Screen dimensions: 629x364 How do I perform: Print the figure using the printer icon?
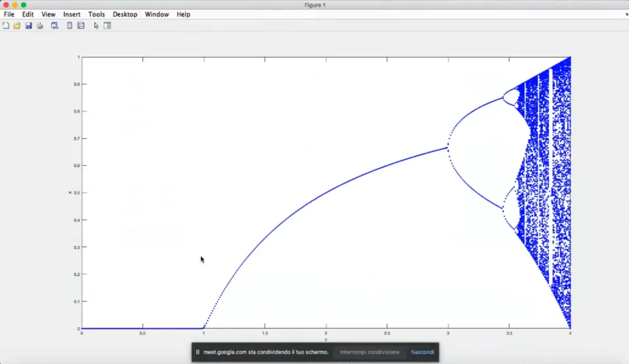40,26
